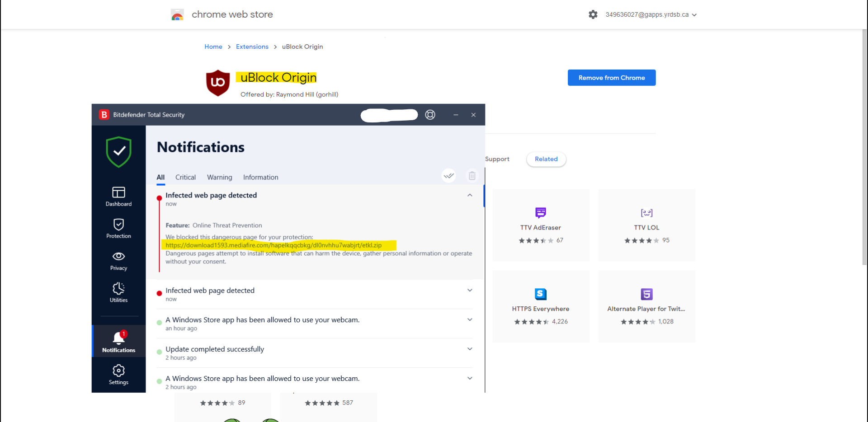Collapse the first Infected web page notification
868x422 pixels.
pos(470,195)
